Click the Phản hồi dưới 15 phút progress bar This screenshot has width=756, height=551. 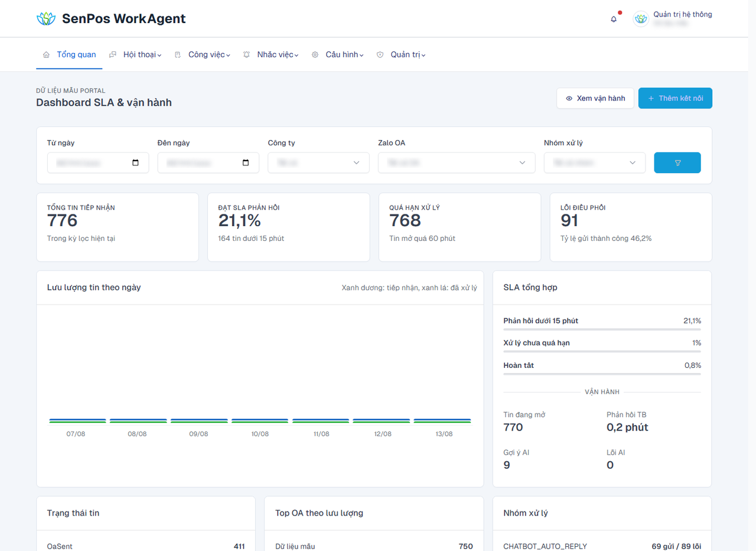602,329
